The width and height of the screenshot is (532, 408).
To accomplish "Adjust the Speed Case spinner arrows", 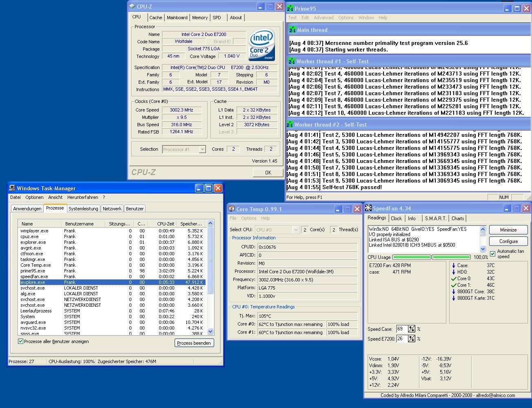I will point(411,329).
